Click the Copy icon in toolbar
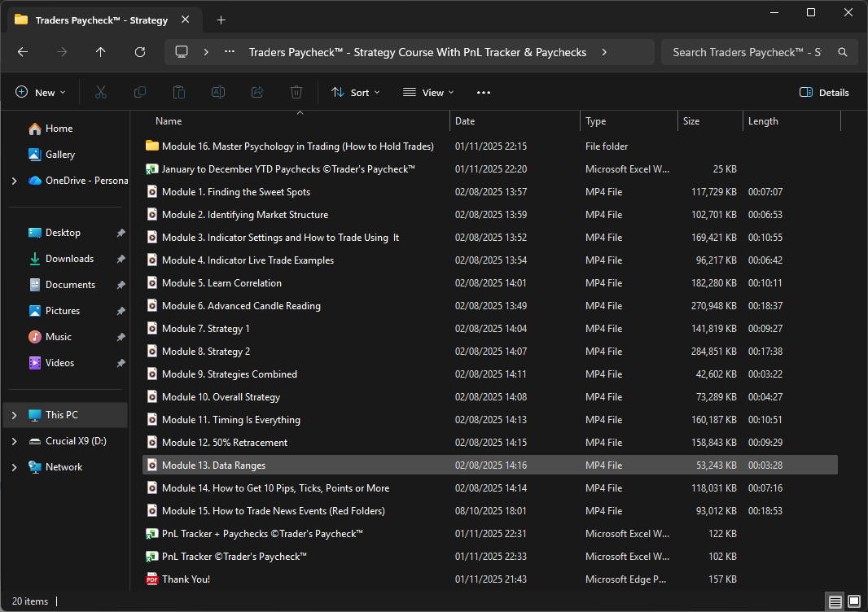Viewport: 868px width, 612px height. 140,92
